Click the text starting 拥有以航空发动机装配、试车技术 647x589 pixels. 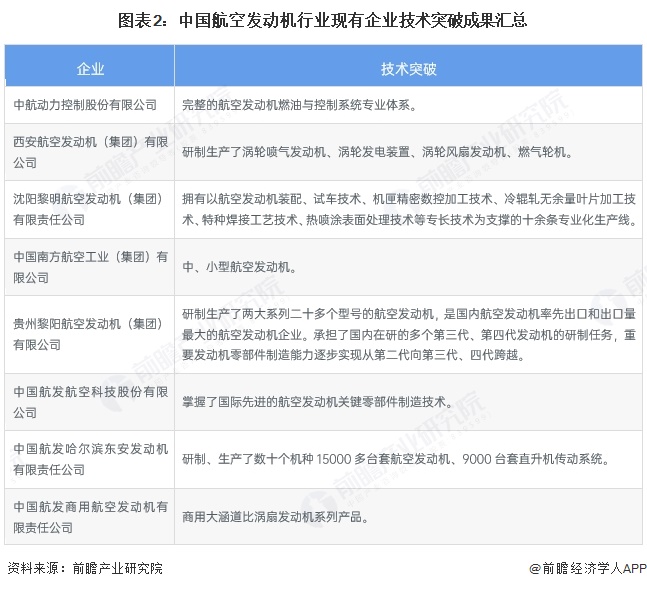click(409, 209)
